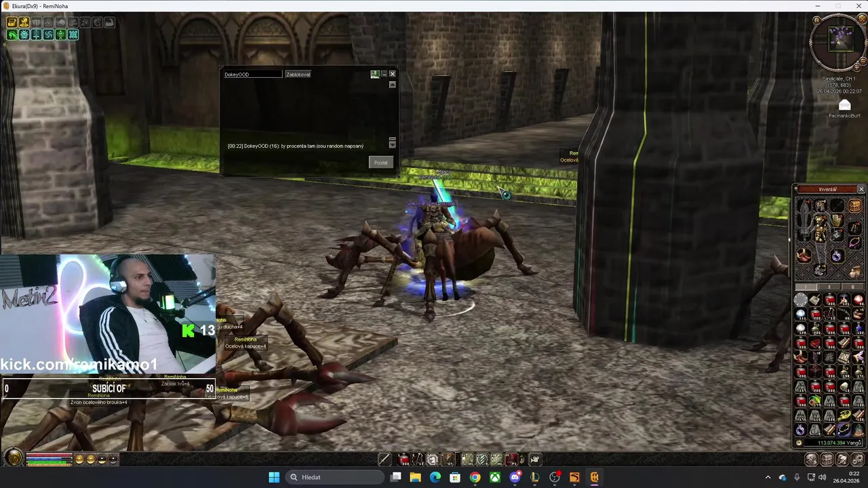Use the red potion in first quickslot
868x488 pixels.
tap(403, 460)
